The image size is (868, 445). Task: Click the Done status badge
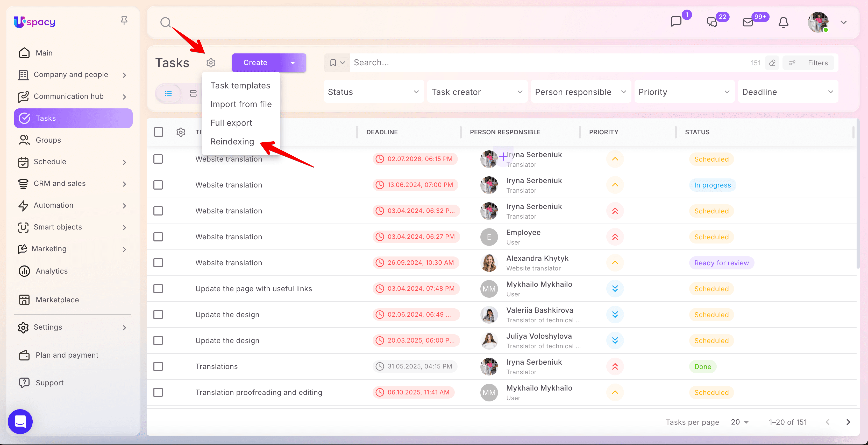702,366
